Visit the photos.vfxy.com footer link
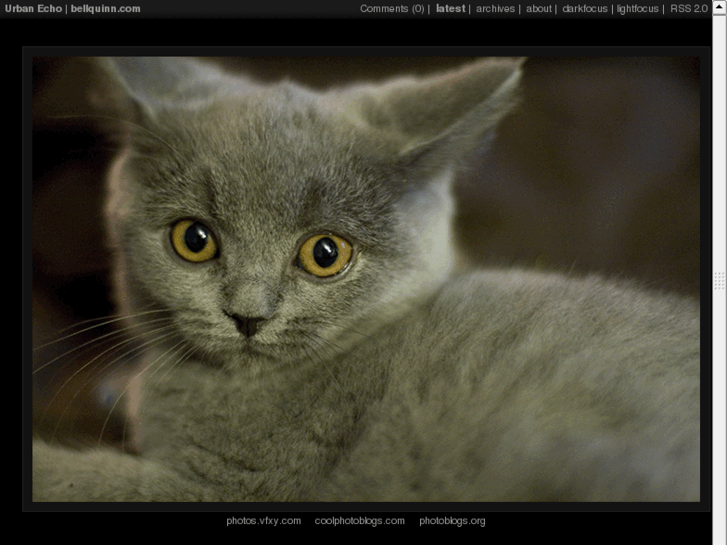 263,521
